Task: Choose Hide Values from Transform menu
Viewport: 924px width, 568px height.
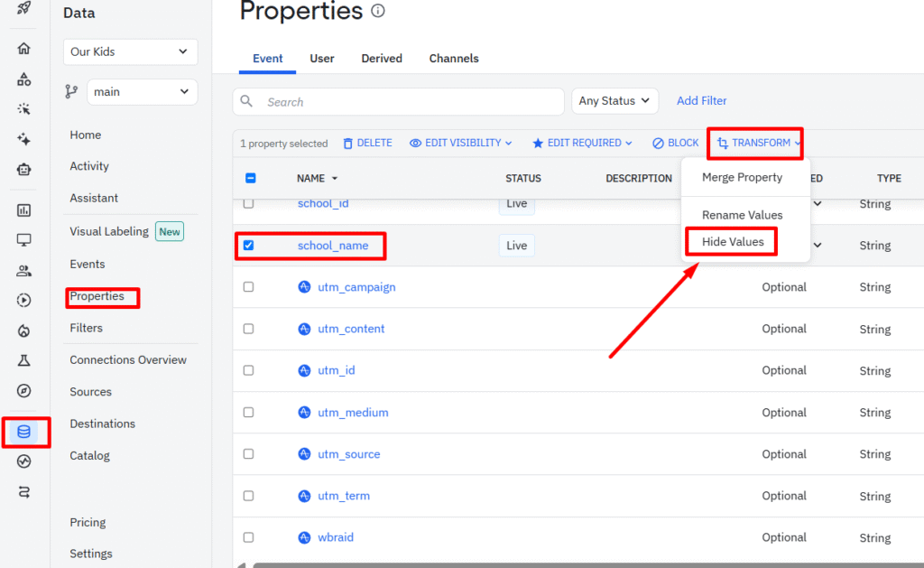Action: (x=733, y=242)
